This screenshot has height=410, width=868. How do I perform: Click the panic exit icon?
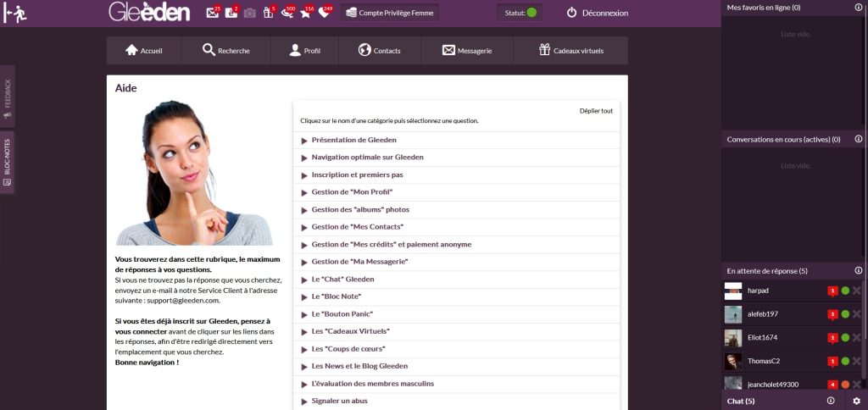(x=14, y=13)
